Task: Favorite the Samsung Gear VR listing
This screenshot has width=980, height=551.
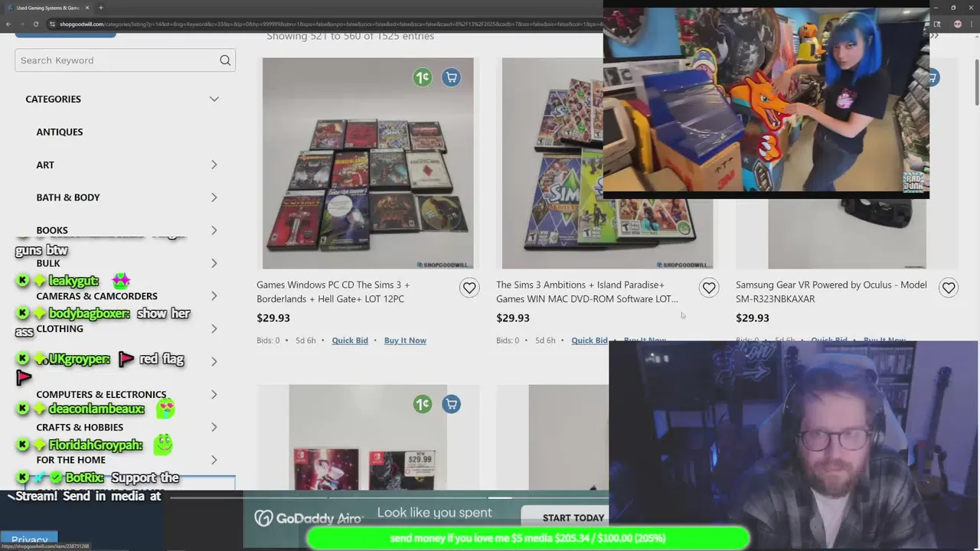Action: (949, 288)
